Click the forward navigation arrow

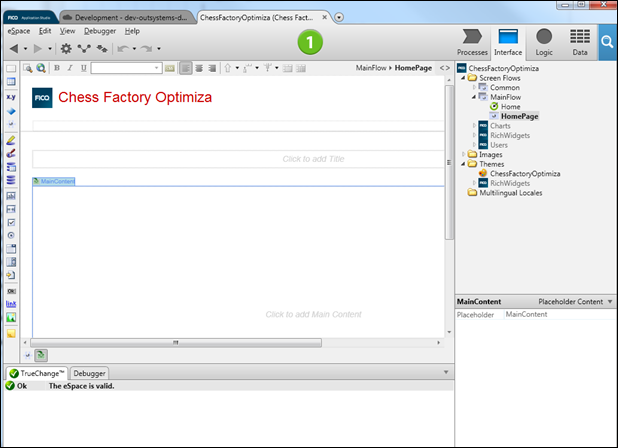pyautogui.click(x=38, y=48)
